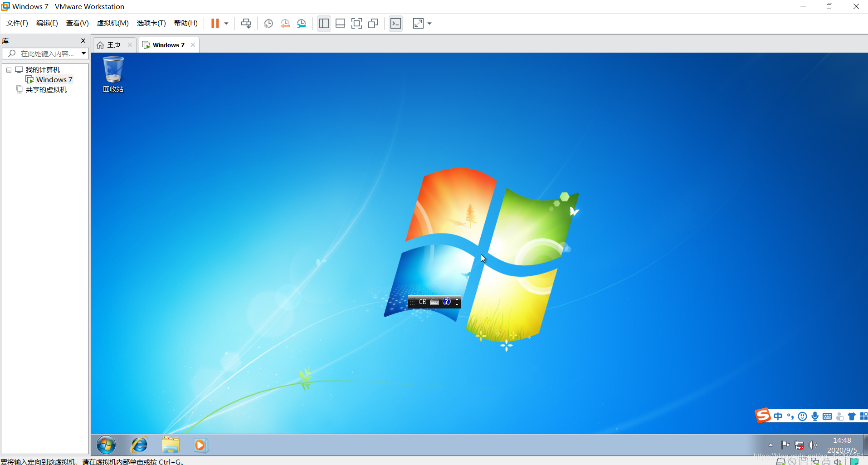Click the keyboard icon on the language bar
Screen dimensions: 868x465
(x=434, y=302)
